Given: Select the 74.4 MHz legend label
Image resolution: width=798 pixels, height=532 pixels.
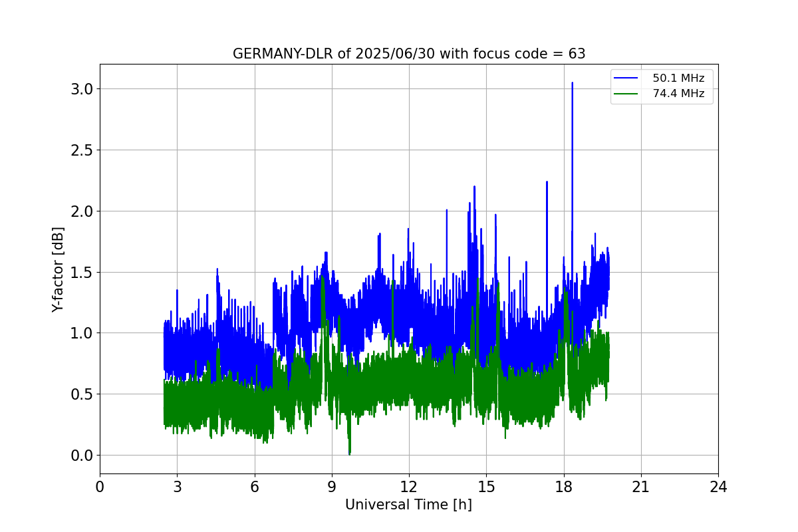Looking at the screenshot, I should point(678,94).
